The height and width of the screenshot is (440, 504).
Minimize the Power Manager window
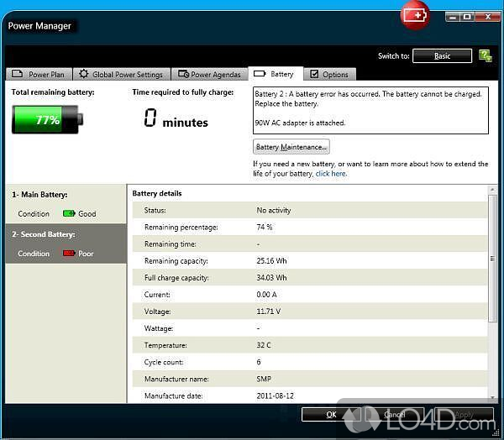pos(453,17)
